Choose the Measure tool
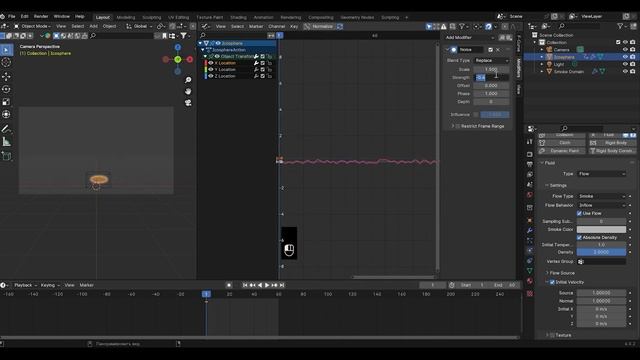 [6, 142]
